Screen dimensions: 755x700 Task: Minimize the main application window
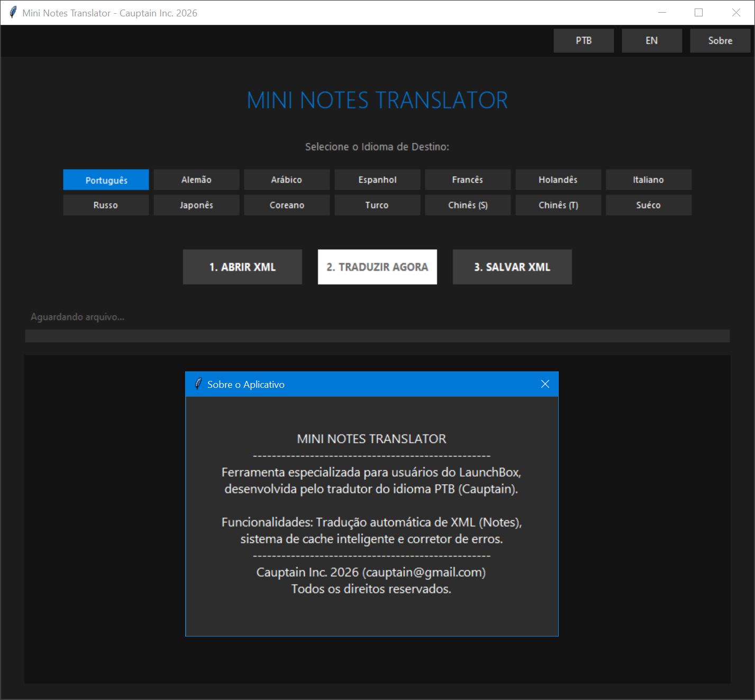tap(662, 13)
